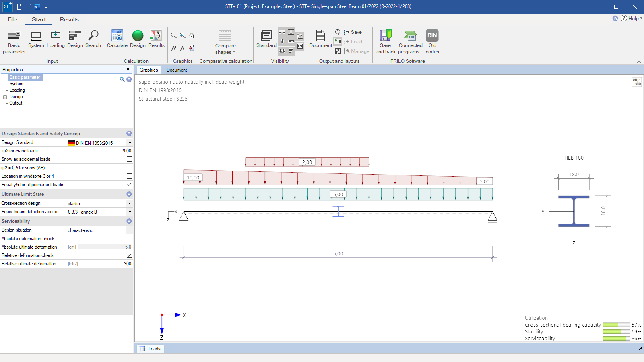Collapse the ribbon with arrow
The height and width of the screenshot is (362, 644).
point(639,62)
